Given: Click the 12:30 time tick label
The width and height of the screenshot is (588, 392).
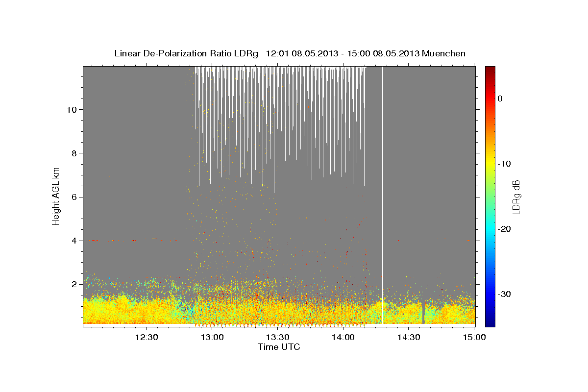Looking at the screenshot, I should pyautogui.click(x=147, y=337).
